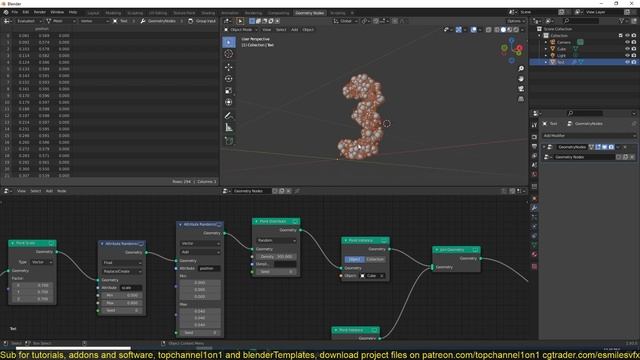Activate the Add Cube tool
This screenshot has height=360, width=640.
[x=229, y=141]
